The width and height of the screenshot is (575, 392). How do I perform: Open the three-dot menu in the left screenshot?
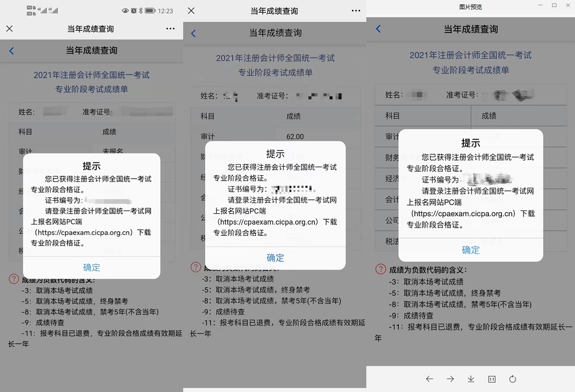coord(170,29)
